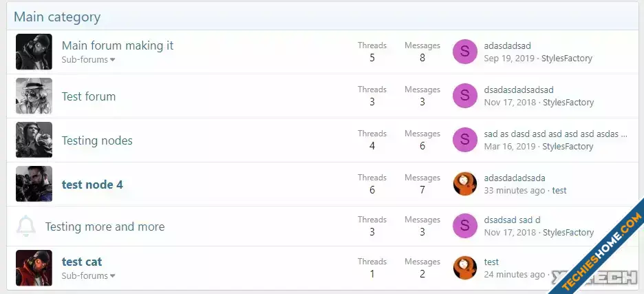Open the Test forum title link
The image size is (644, 294).
[x=89, y=96]
